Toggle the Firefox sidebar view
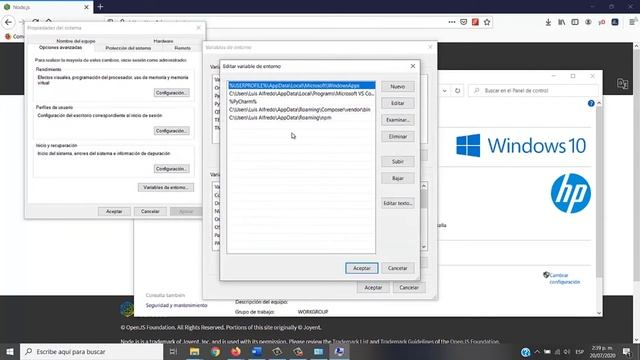This screenshot has height=360, width=640. click(x=575, y=22)
